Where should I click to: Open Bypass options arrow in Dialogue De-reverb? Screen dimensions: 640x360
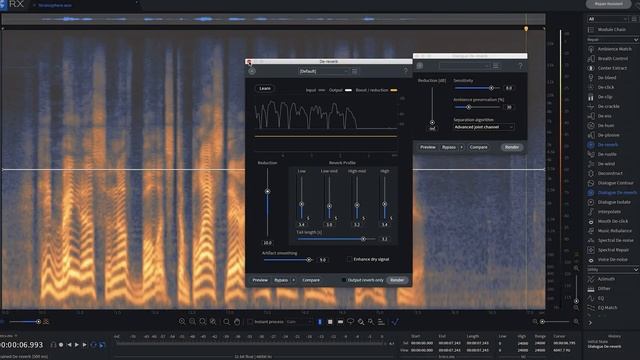[x=462, y=147]
